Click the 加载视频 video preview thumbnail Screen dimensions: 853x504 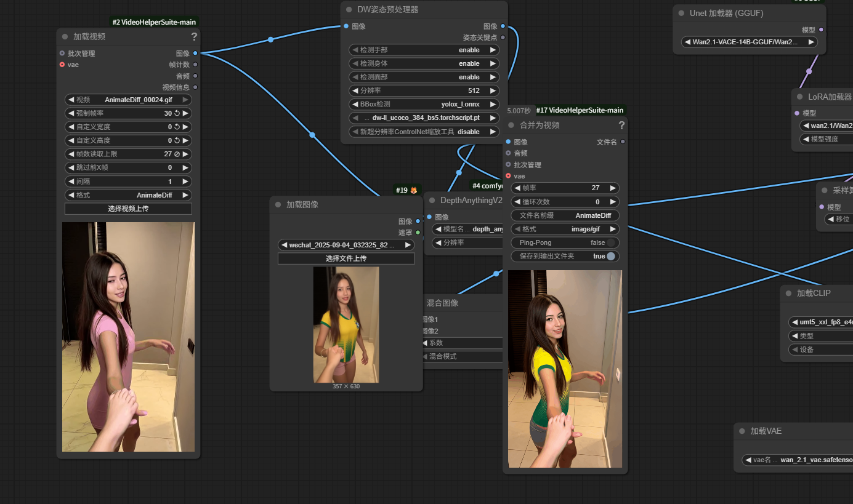click(128, 337)
